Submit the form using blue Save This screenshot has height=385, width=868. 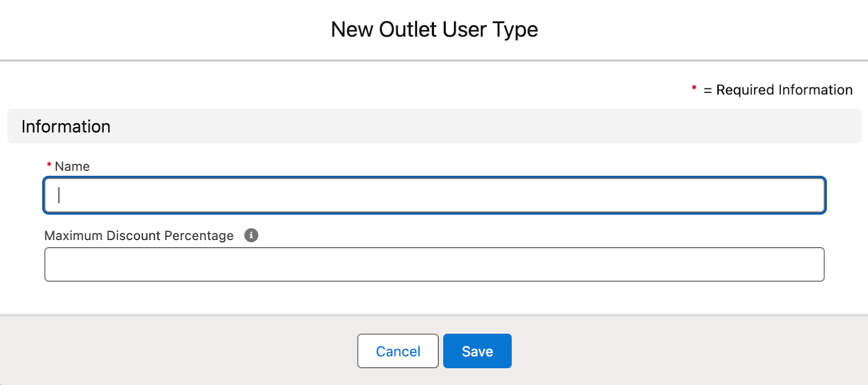[x=477, y=351]
